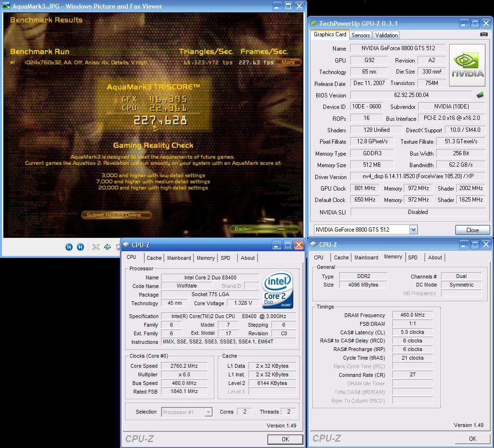This screenshot has height=448, width=494.
Task: Click the memory Size value 4096 MBytes
Action: [x=363, y=285]
